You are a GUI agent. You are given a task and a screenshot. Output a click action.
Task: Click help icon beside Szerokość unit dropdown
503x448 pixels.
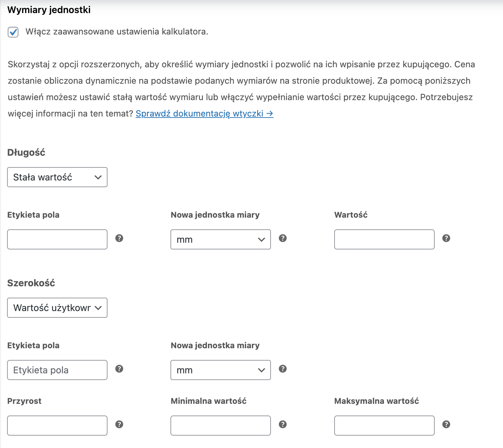click(283, 369)
